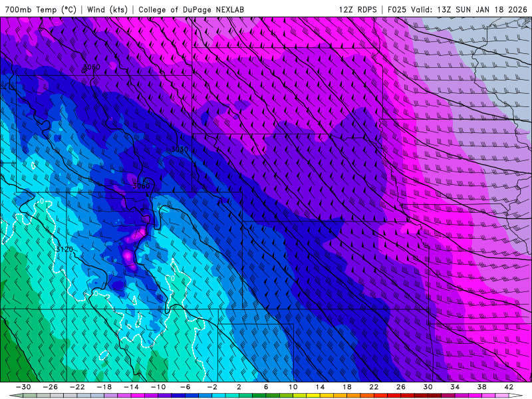Click the '-14' color scale label

point(131,387)
